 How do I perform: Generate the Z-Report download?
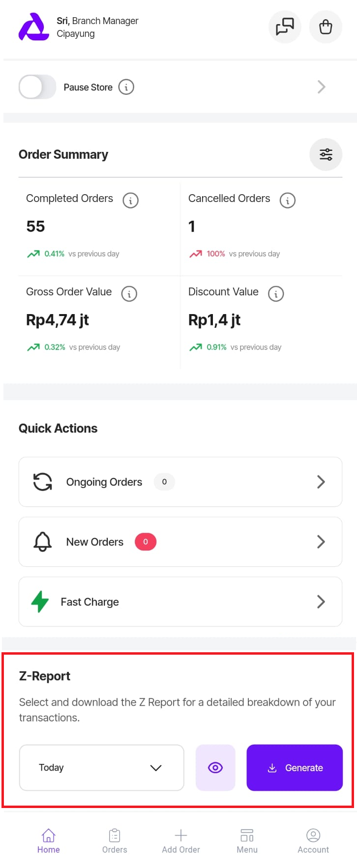click(x=294, y=767)
